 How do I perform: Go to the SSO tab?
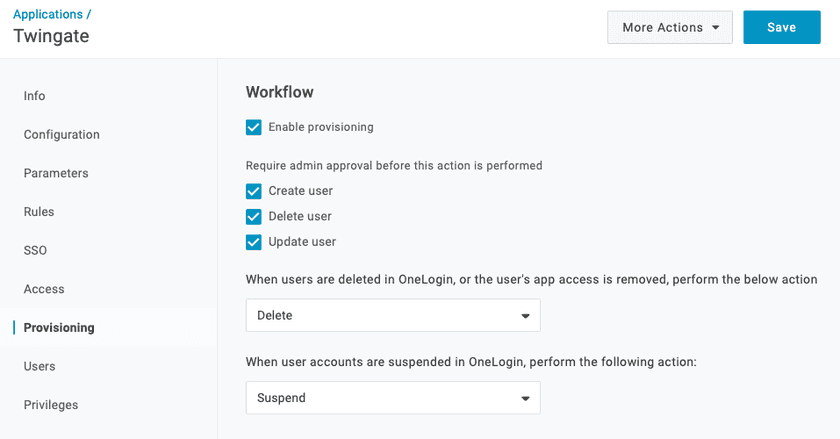(35, 250)
